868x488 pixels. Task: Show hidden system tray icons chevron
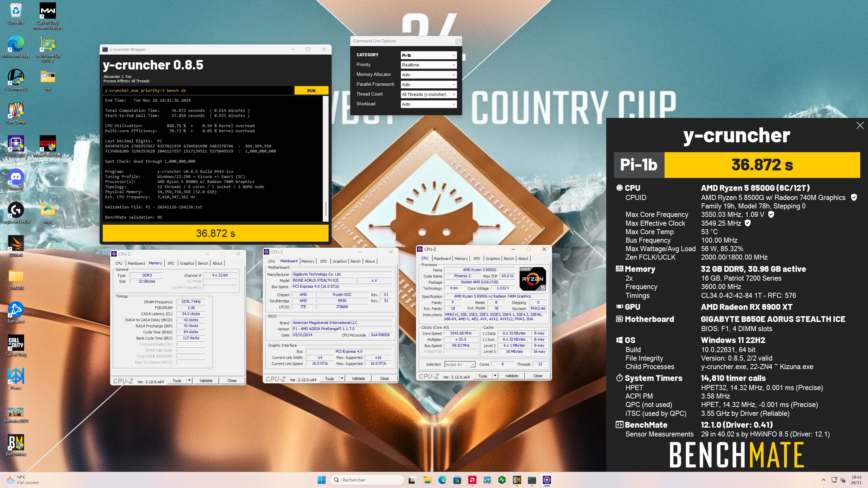tap(824, 480)
